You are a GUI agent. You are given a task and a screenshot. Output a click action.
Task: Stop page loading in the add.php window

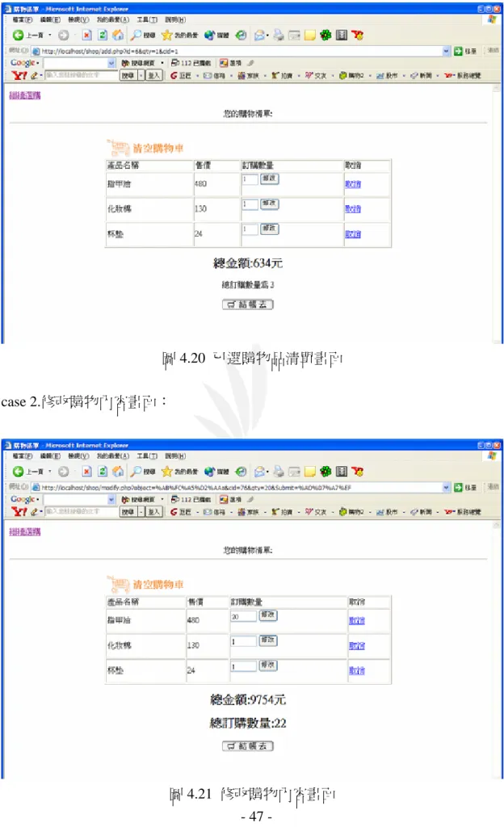tap(87, 35)
